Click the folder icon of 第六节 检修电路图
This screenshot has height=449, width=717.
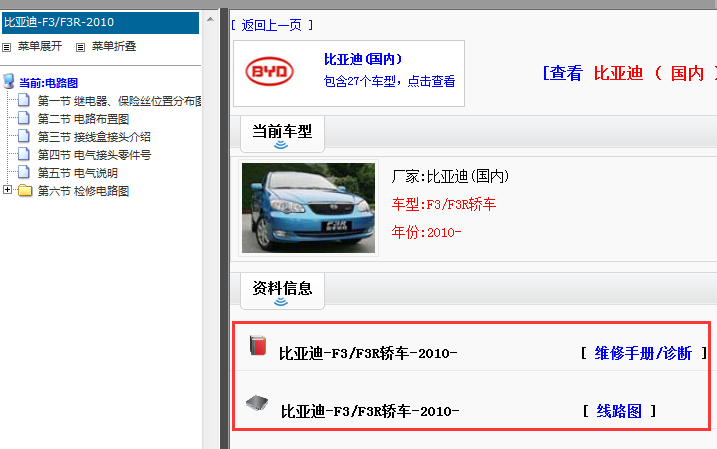coord(25,190)
